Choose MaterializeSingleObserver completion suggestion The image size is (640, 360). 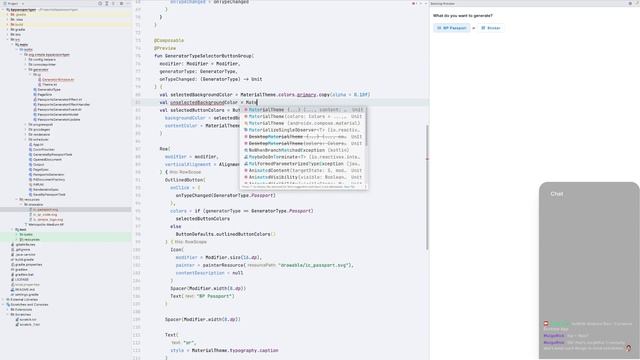(303, 130)
